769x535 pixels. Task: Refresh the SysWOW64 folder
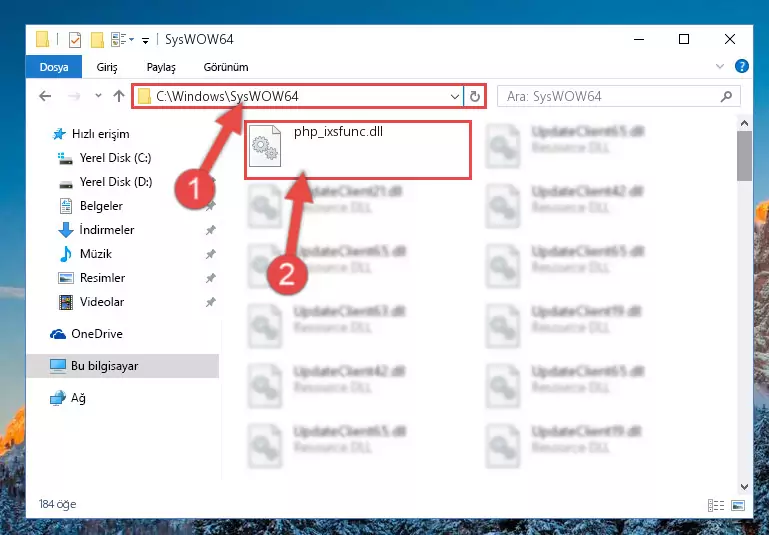[x=474, y=97]
